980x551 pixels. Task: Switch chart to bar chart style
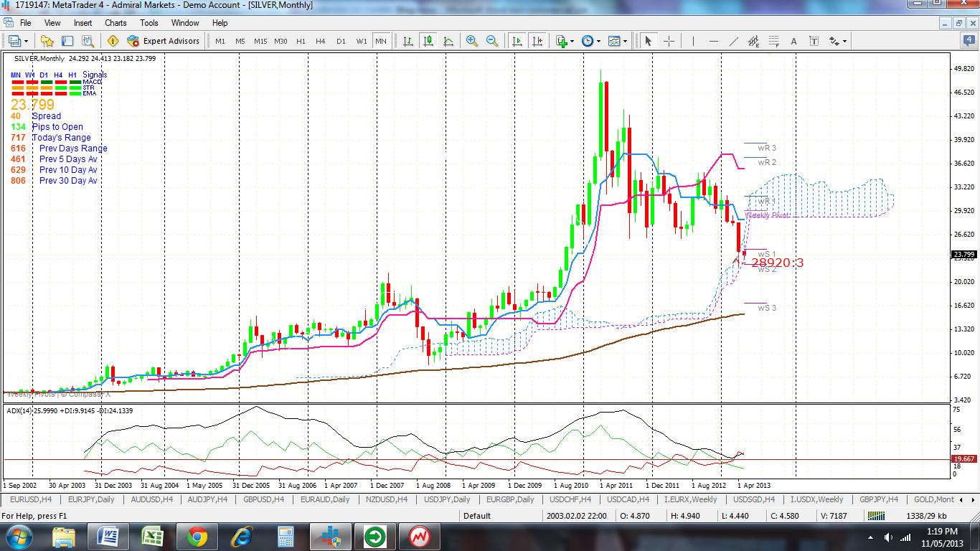(408, 41)
